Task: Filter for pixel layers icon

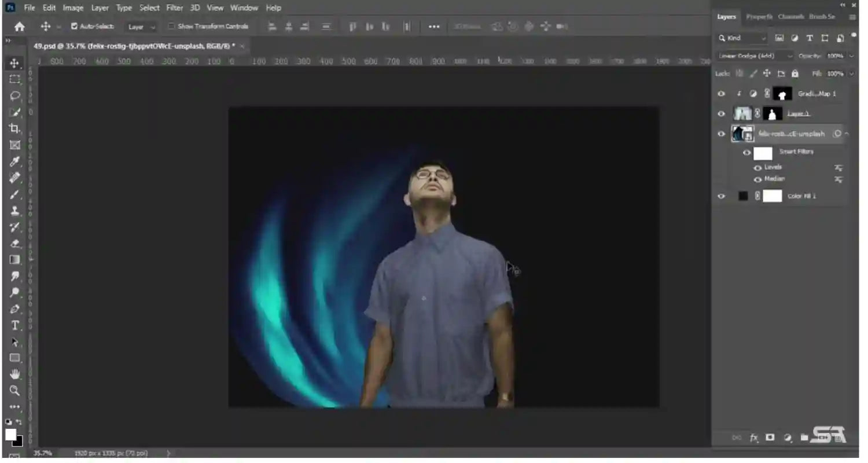Action: point(779,38)
